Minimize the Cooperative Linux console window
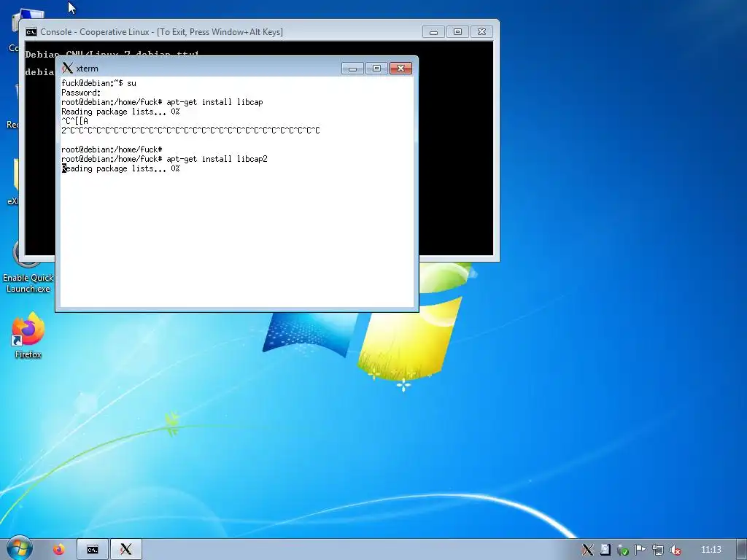This screenshot has height=560, width=747. coord(433,32)
